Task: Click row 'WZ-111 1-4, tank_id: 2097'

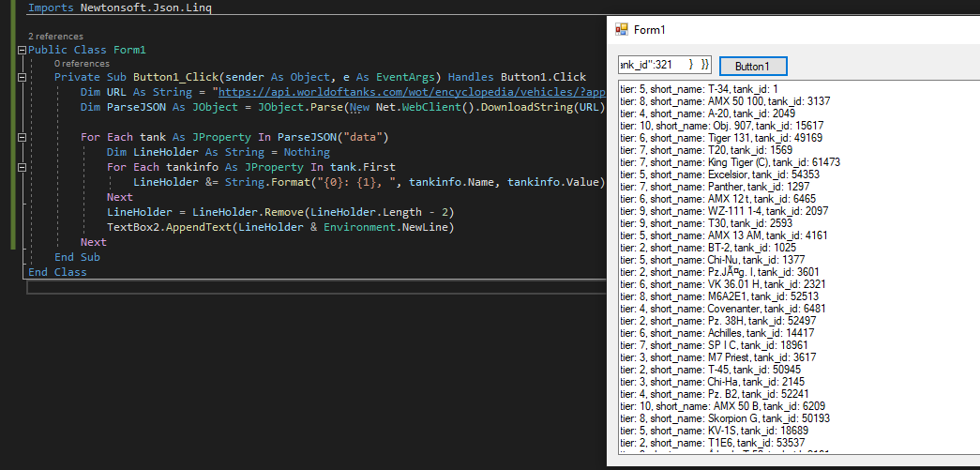Action: point(726,211)
